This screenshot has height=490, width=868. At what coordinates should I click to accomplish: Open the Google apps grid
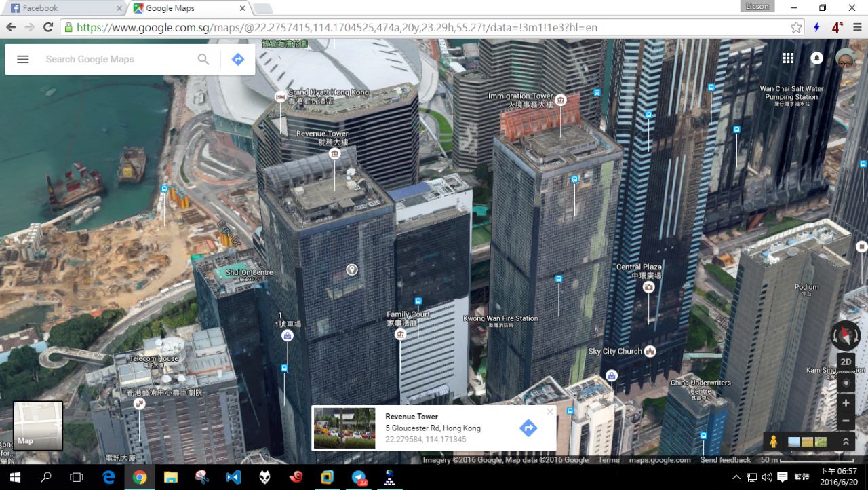[x=788, y=58]
